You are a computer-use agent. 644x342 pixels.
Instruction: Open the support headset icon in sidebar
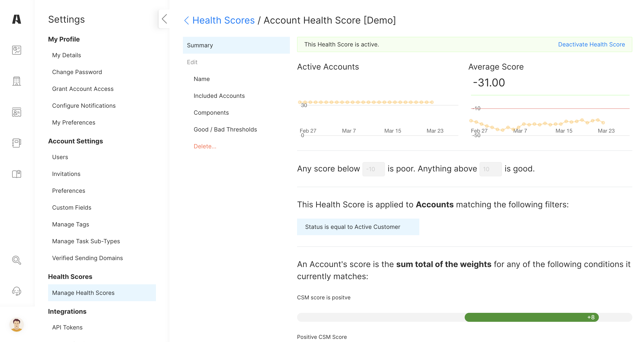pos(16,291)
